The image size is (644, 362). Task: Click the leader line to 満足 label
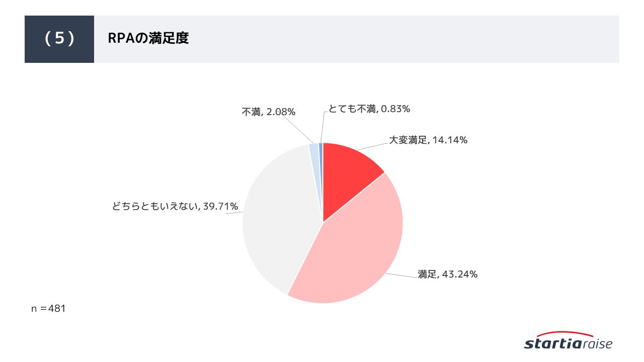[403, 274]
